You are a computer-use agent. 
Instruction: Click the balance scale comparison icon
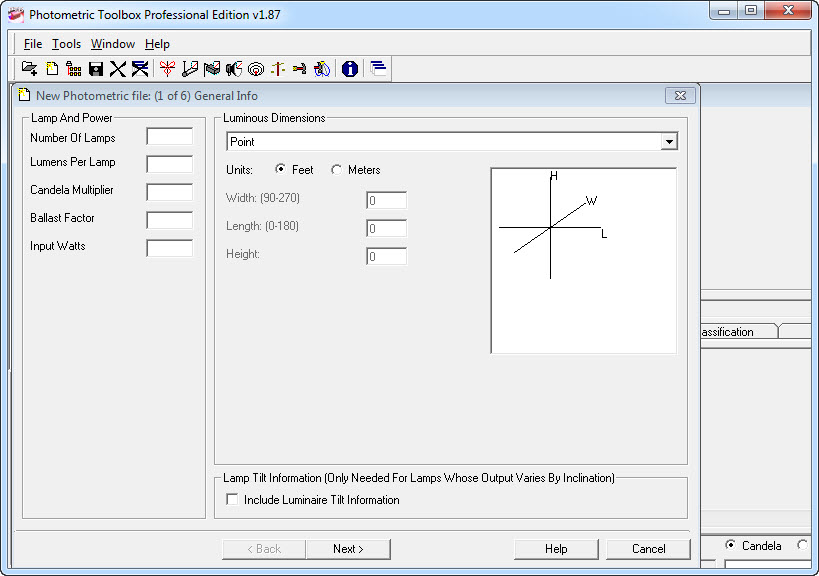click(x=278, y=68)
